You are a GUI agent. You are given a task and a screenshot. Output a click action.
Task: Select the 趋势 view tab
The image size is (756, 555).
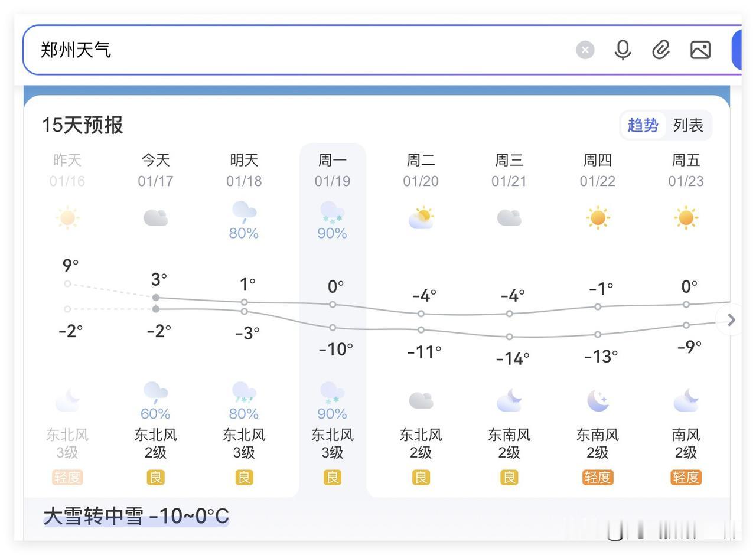(x=643, y=125)
